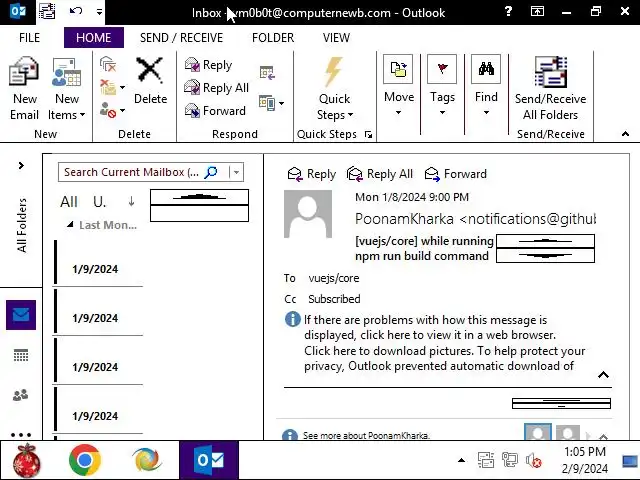
Task: Collapse the message header
Action: (603, 375)
